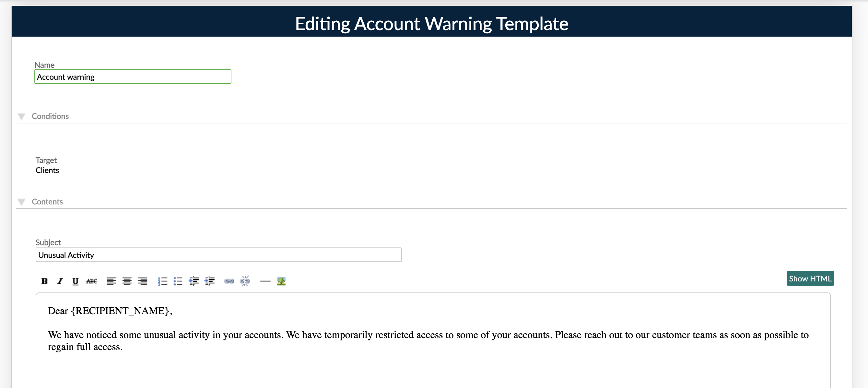Select the Clients target text
This screenshot has height=388, width=868.
(47, 170)
